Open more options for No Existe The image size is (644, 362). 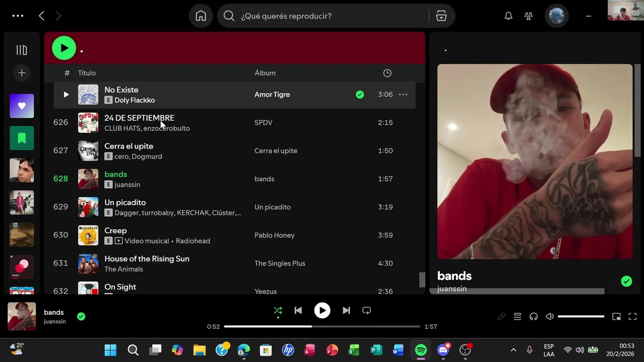(403, 95)
